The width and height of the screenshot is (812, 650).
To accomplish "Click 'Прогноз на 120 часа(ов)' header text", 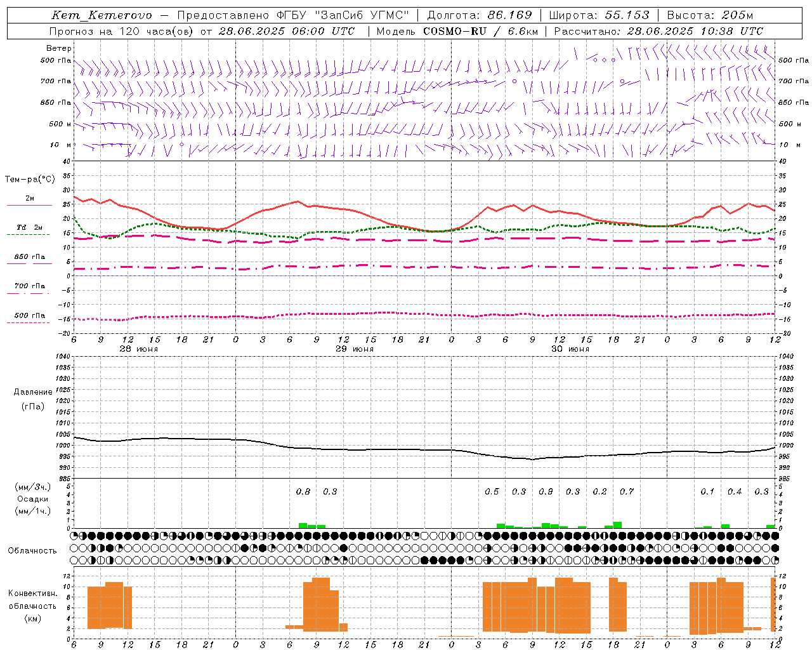I will coord(122,31).
